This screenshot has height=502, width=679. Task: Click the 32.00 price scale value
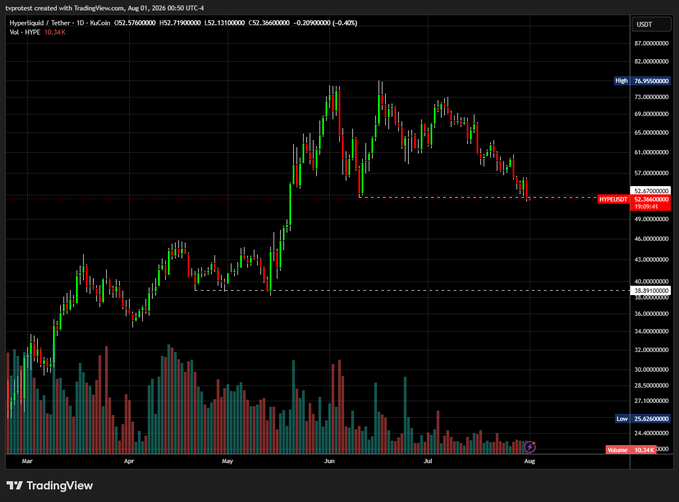click(651, 350)
